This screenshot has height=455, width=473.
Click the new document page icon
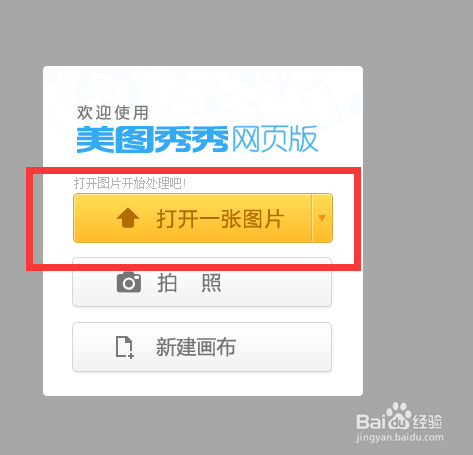[x=125, y=347]
